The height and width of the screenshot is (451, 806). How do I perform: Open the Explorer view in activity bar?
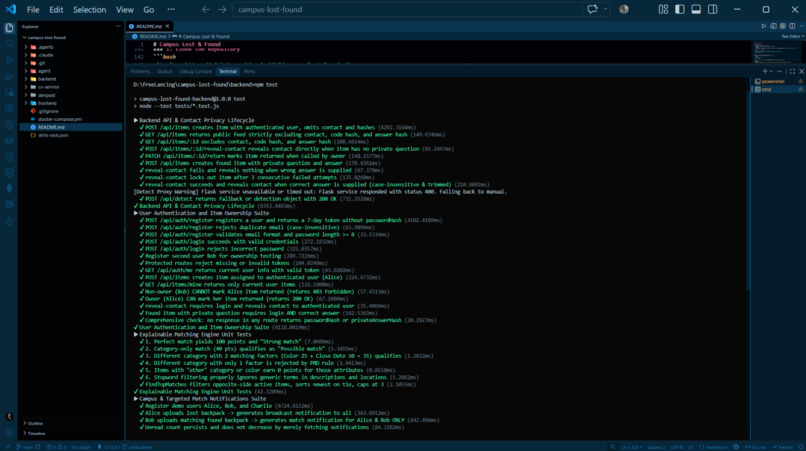point(9,28)
